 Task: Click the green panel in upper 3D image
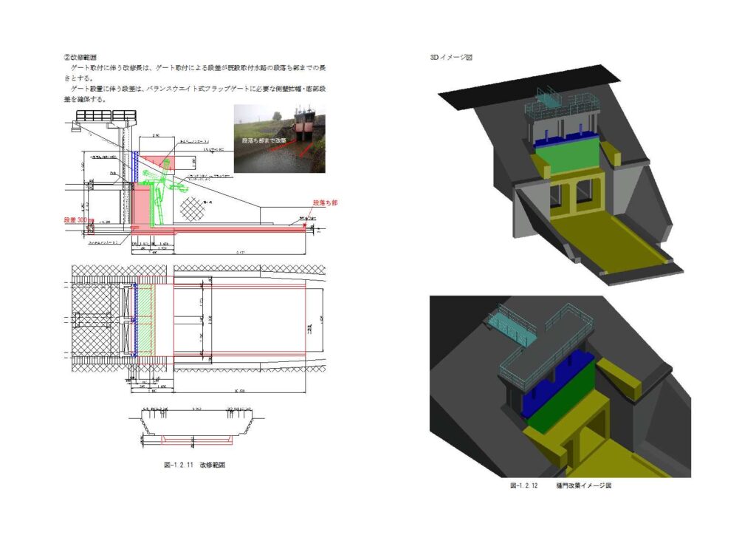(568, 157)
